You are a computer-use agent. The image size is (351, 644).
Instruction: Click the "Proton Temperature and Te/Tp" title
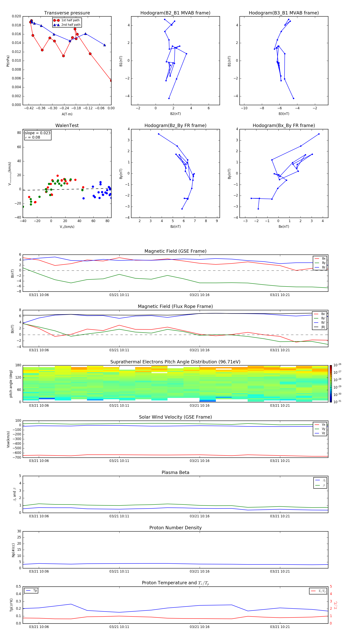(x=175, y=583)
